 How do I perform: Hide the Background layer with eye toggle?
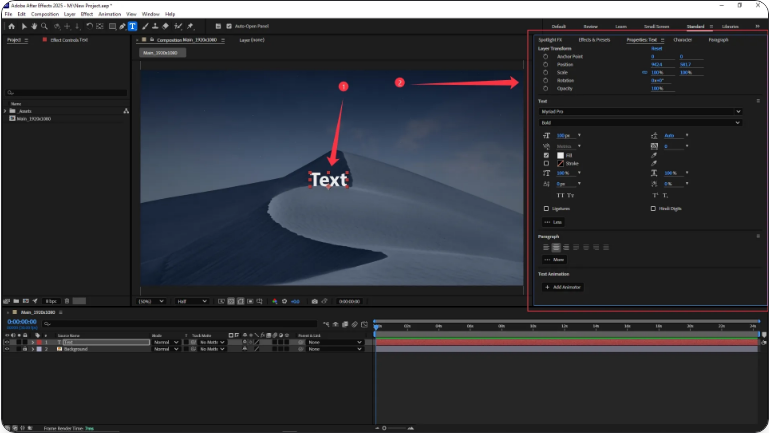click(6, 349)
